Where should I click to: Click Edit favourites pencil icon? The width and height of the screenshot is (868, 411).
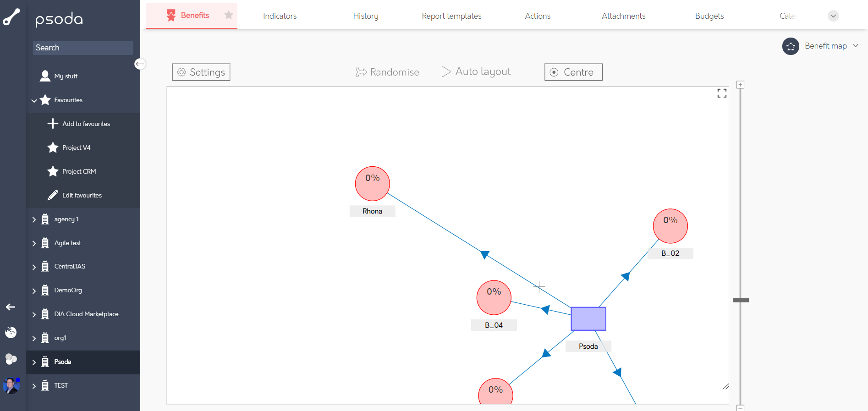53,195
